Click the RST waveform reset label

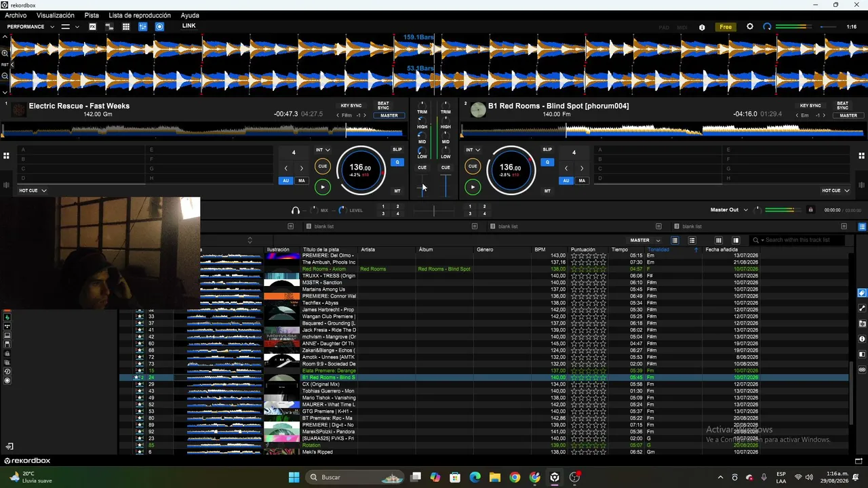5,65
